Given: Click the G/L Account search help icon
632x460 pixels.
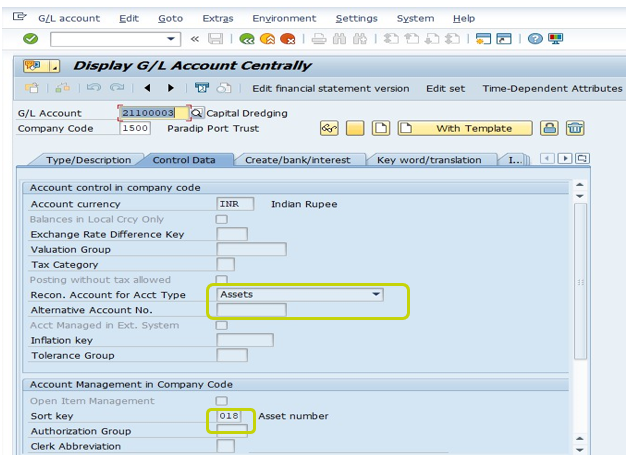Looking at the screenshot, I should (x=197, y=113).
